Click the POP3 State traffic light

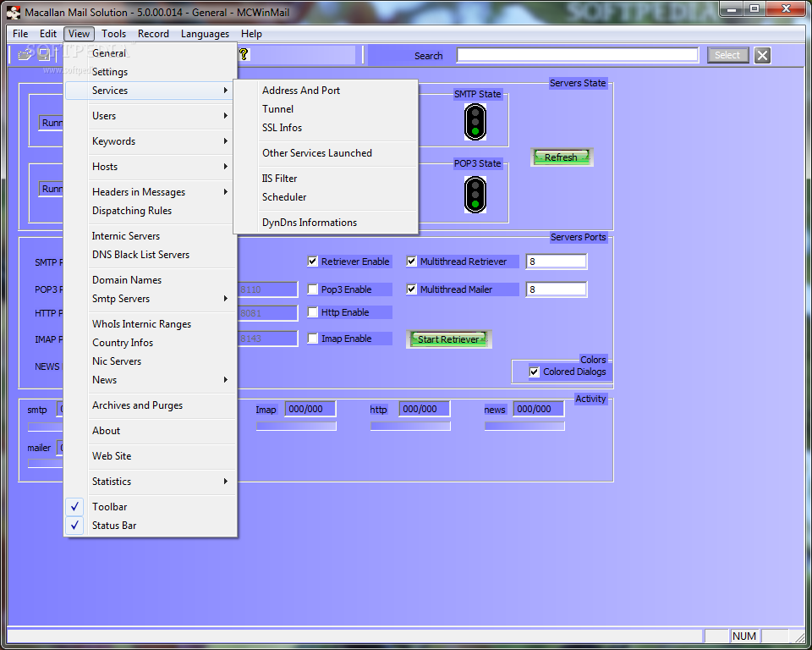pyautogui.click(x=475, y=195)
